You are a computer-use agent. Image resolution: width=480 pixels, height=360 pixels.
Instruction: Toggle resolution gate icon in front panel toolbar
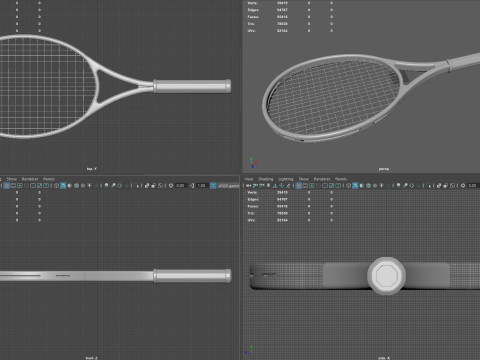pyautogui.click(x=20, y=185)
